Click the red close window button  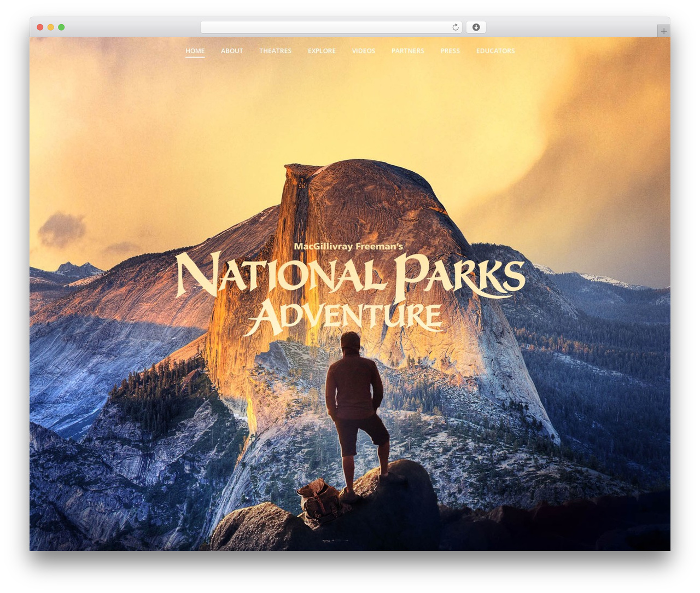click(40, 27)
